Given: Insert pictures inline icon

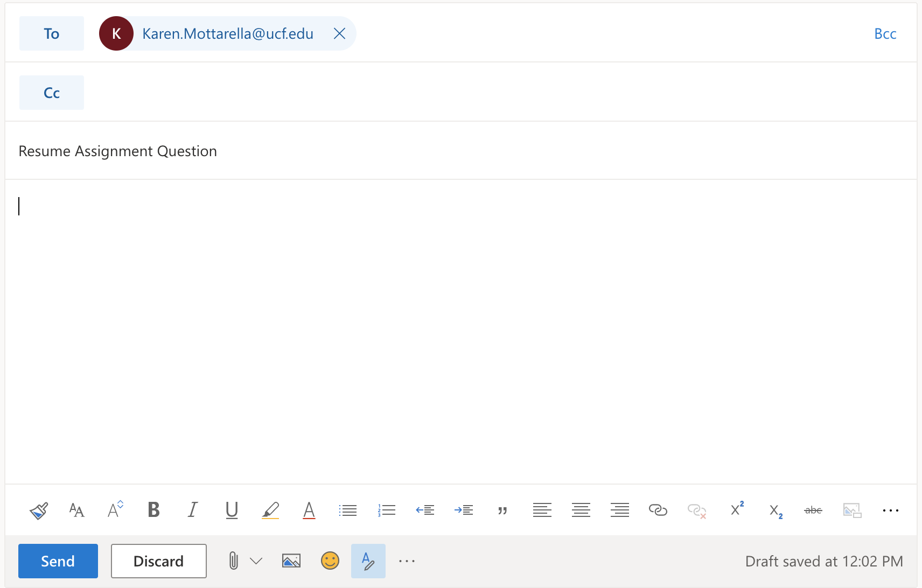Looking at the screenshot, I should (x=291, y=561).
